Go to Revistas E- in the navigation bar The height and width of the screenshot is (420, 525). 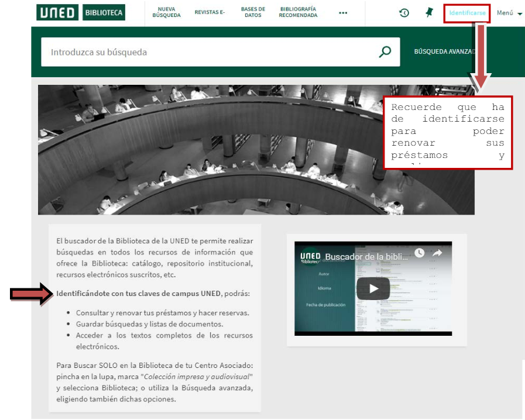pos(210,12)
